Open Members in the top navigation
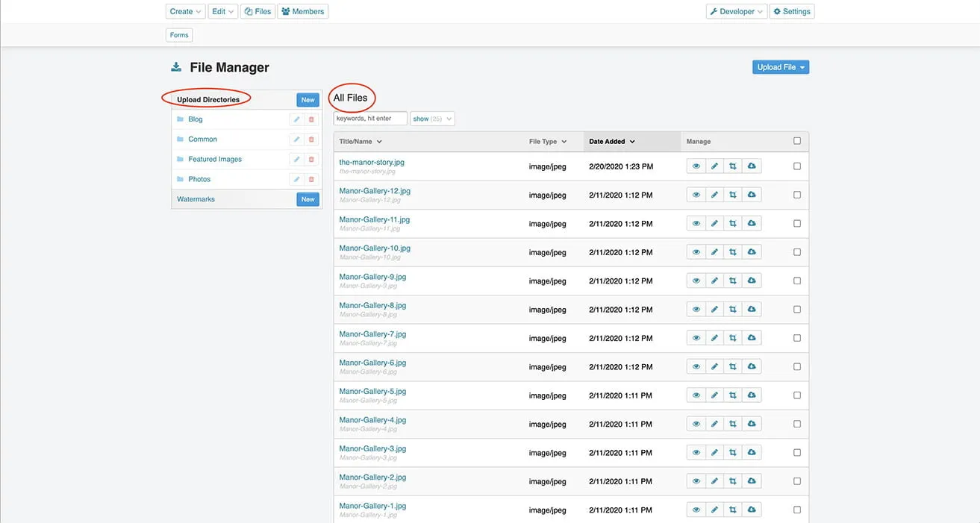Screen dimensions: 980x523 click(303, 11)
